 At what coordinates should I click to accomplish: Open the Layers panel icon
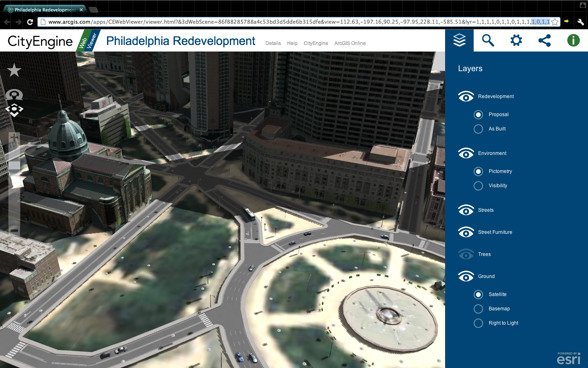(x=459, y=40)
